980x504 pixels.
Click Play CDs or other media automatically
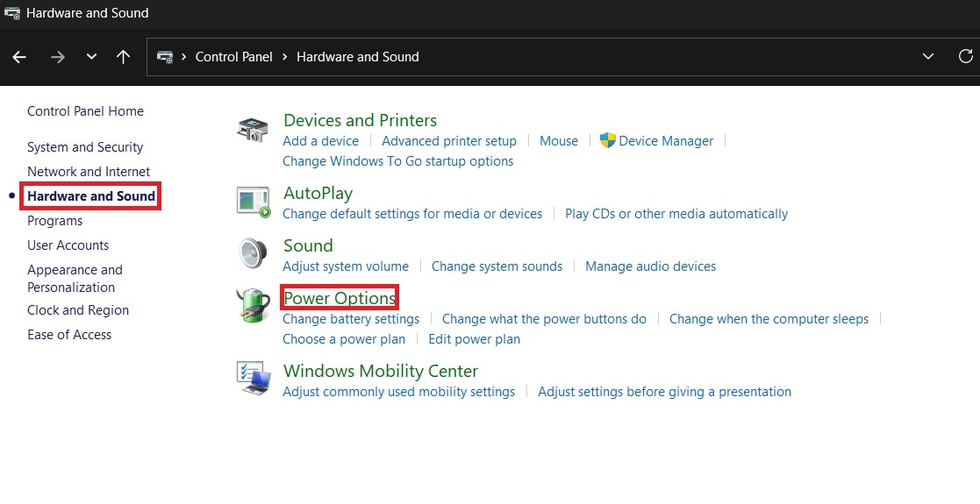[x=676, y=214]
